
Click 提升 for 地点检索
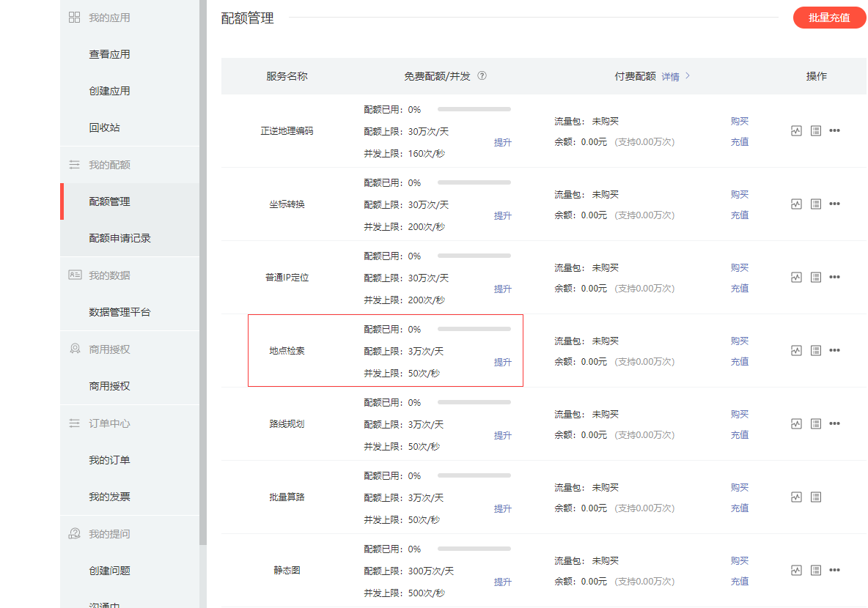503,363
